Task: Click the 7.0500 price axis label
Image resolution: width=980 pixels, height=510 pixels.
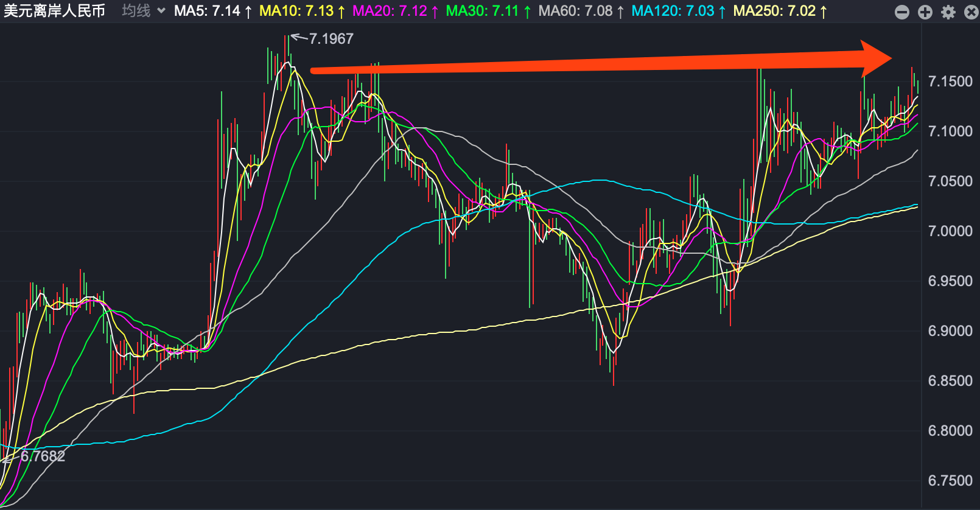Action: coord(950,181)
